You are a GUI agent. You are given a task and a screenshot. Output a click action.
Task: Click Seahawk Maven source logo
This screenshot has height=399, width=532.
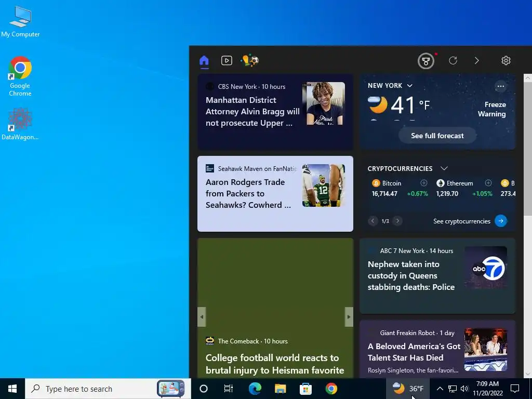pos(210,168)
